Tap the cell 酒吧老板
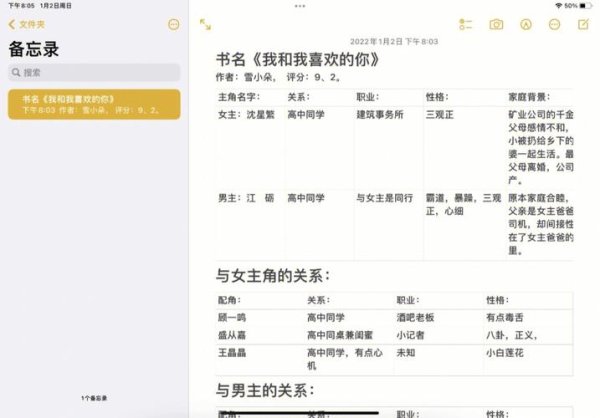Image resolution: width=600 pixels, height=418 pixels. (x=415, y=317)
